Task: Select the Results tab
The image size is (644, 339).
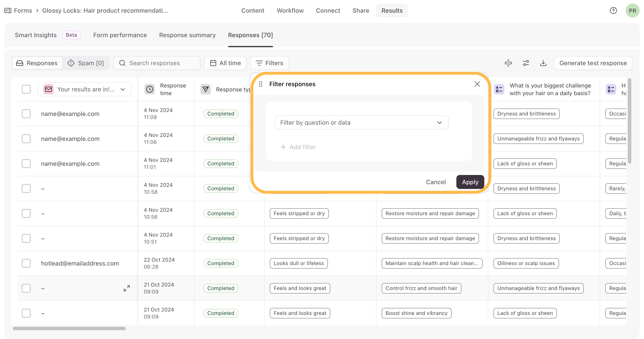Action: pyautogui.click(x=392, y=10)
